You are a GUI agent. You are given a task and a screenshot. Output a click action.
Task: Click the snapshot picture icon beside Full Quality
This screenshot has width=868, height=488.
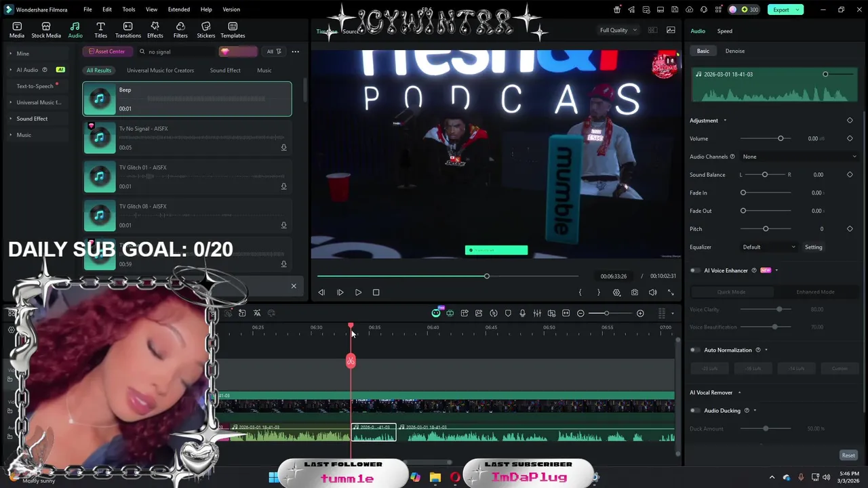point(671,30)
